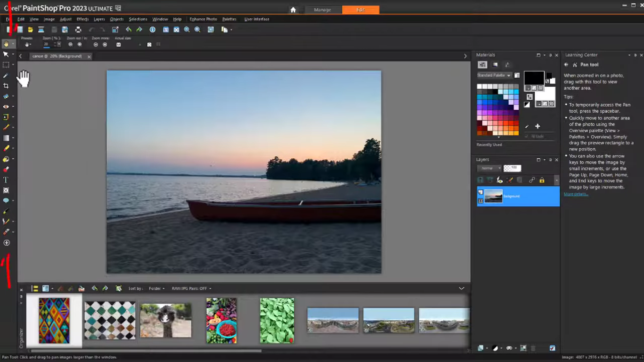644x362 pixels.
Task: Click the Resize icon in the toolbar
Action: click(115, 30)
